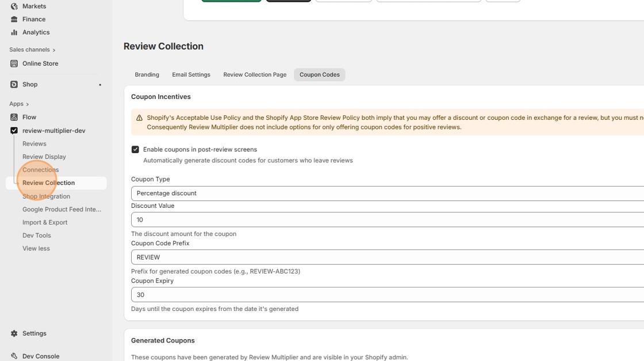Viewport: 644px width, 361px height.
Task: Open the Review Display subpage
Action: (x=44, y=157)
